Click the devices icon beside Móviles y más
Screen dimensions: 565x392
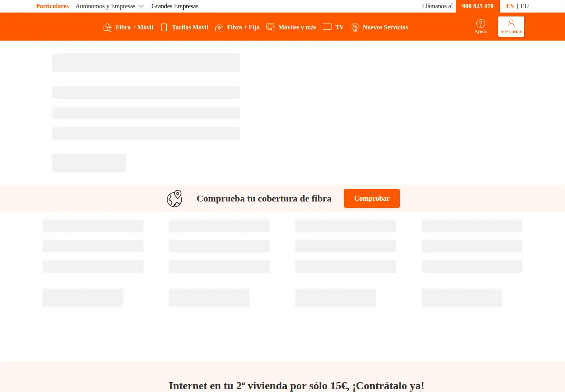[x=271, y=27]
